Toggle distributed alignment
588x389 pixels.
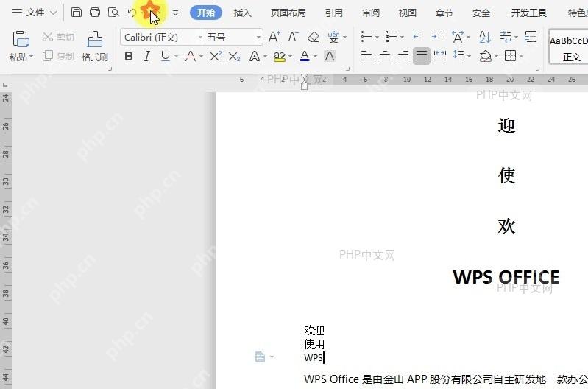pyautogui.click(x=440, y=56)
